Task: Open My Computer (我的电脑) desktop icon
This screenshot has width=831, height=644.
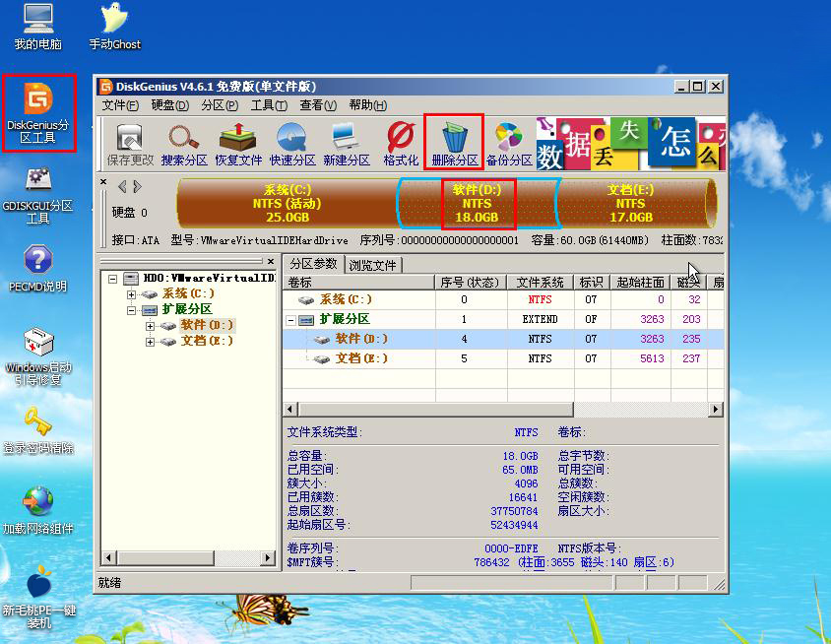Action: [37, 27]
